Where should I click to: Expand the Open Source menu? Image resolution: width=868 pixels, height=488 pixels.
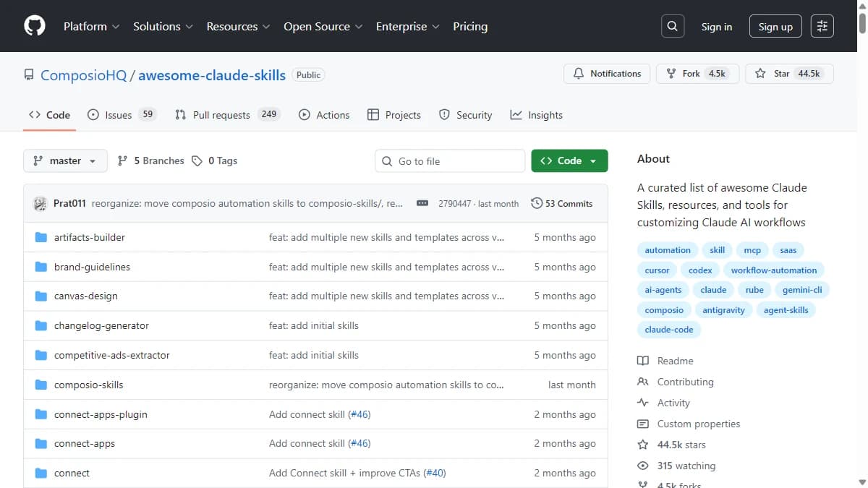pos(323,26)
